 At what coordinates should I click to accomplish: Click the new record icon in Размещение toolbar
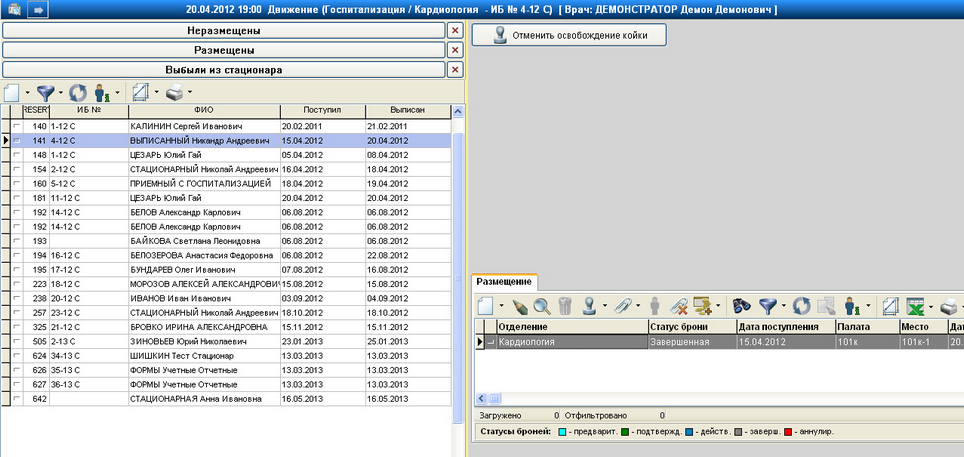coord(486,304)
